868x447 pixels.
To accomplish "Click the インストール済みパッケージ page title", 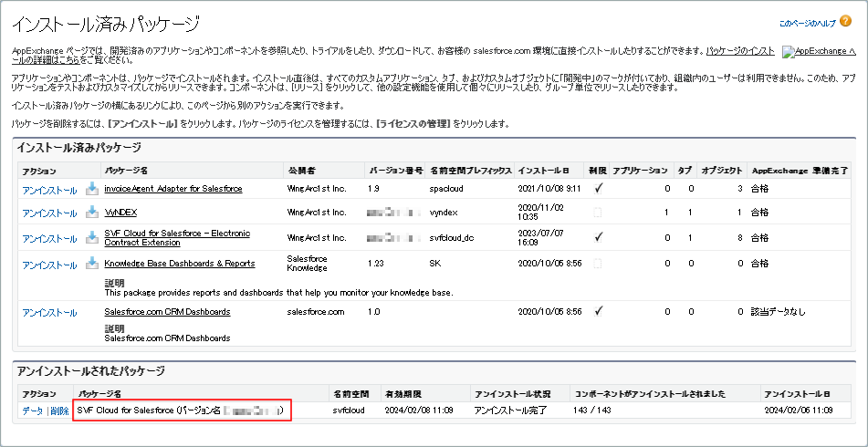I will coord(106,24).
